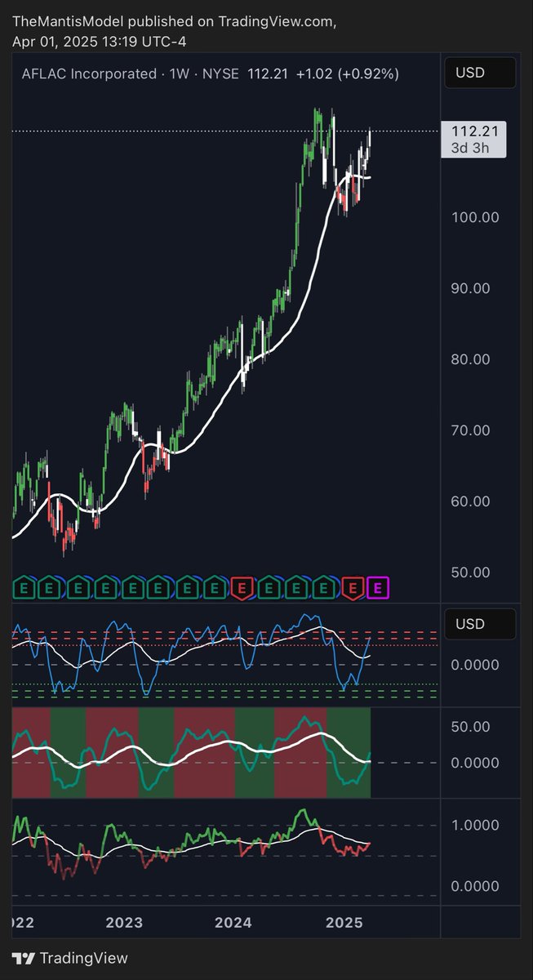This screenshot has height=980, width=533.
Task: Open the USD currency selector on the indicator pane
Action: [x=481, y=624]
